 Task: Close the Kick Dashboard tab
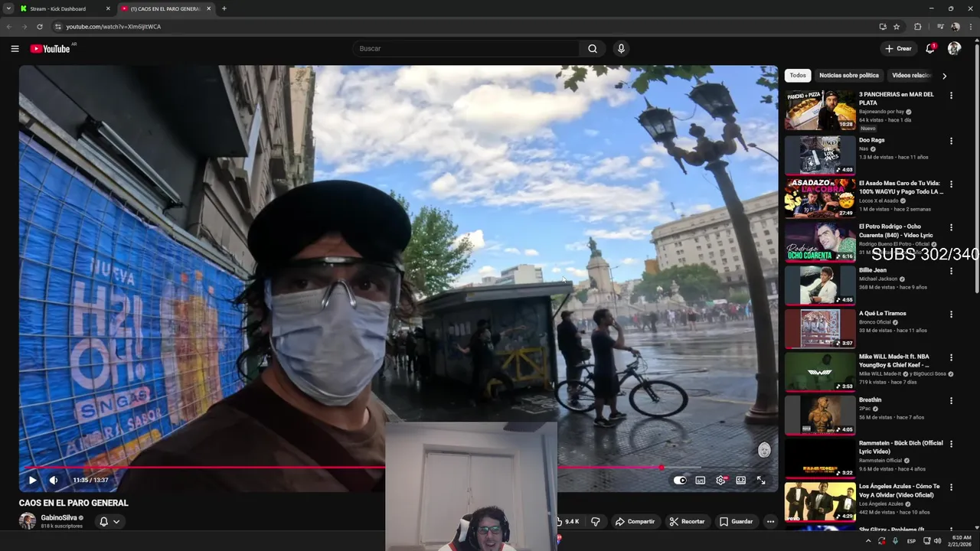(107, 8)
